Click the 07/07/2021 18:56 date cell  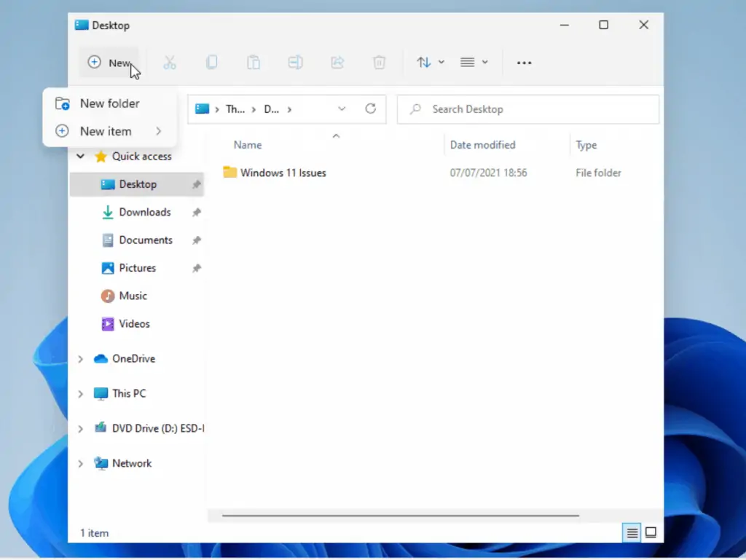(488, 173)
